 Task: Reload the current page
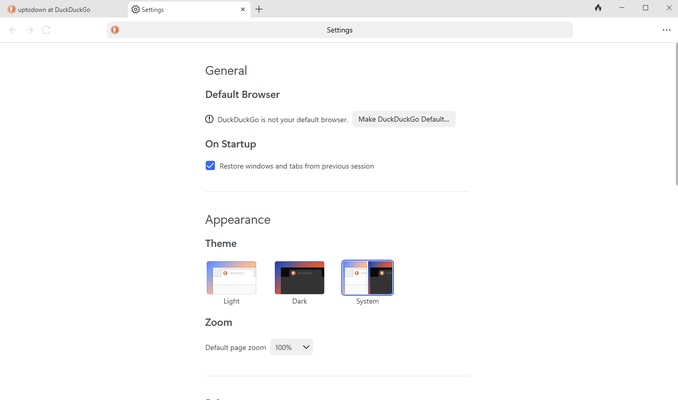point(46,30)
